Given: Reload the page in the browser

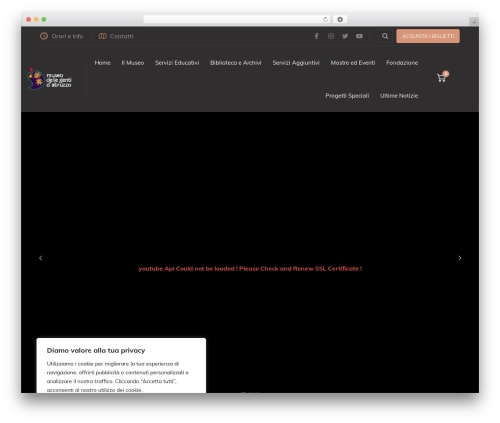Looking at the screenshot, I should coord(325,20).
